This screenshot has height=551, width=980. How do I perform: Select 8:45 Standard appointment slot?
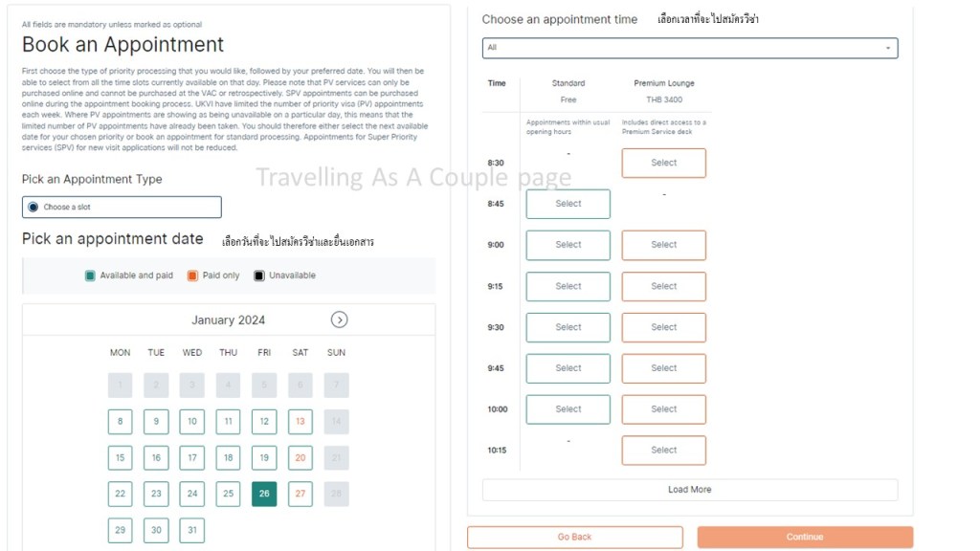[568, 204]
